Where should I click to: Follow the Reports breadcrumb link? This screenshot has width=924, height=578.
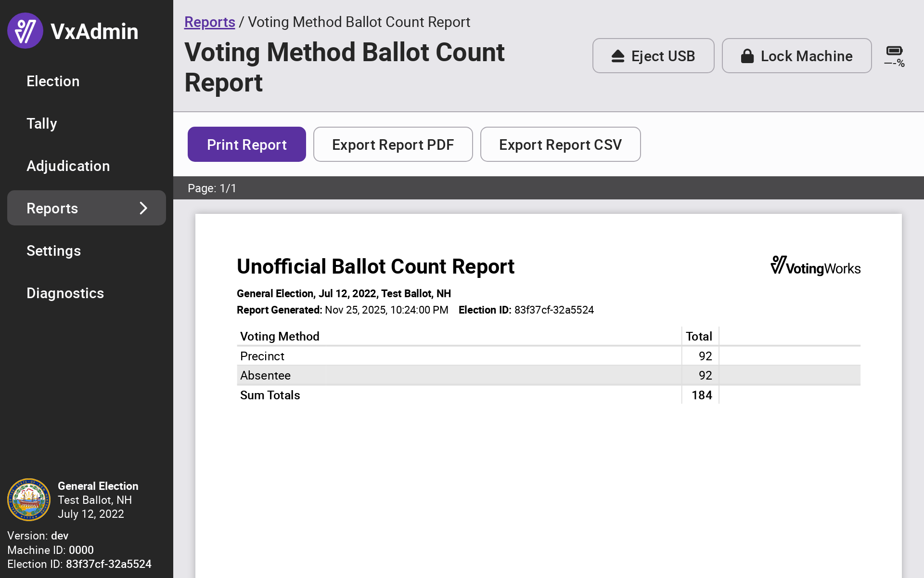point(210,22)
